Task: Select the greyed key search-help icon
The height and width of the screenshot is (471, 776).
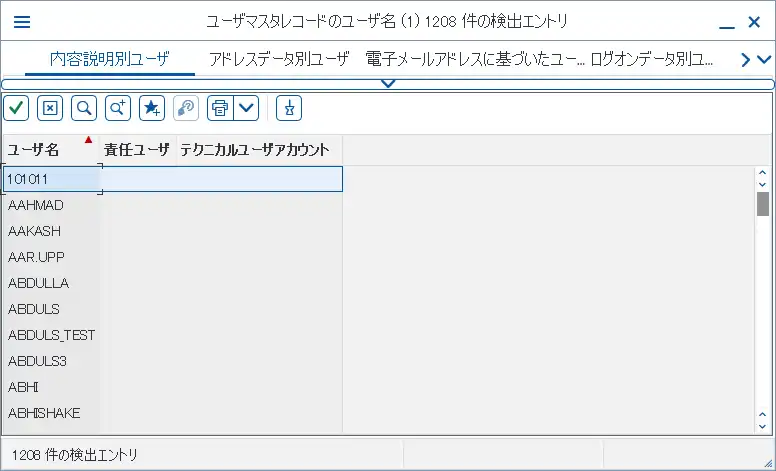Action: click(x=186, y=108)
